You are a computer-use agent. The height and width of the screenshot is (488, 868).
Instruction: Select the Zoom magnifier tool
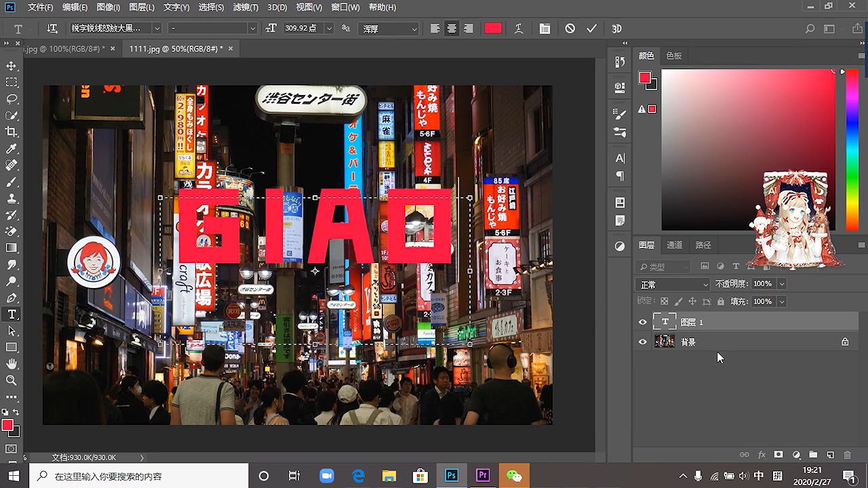tap(12, 381)
